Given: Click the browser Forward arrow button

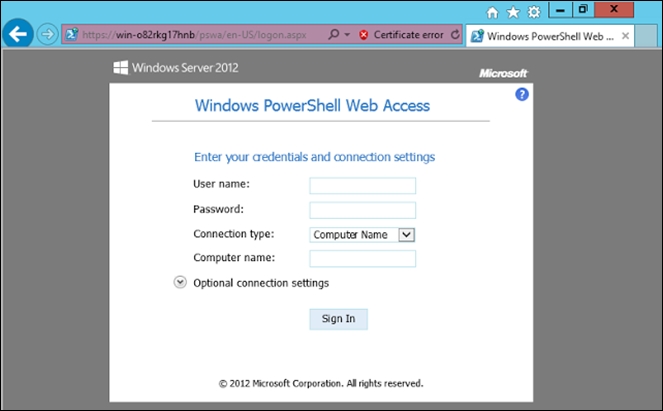Looking at the screenshot, I should tap(47, 34).
